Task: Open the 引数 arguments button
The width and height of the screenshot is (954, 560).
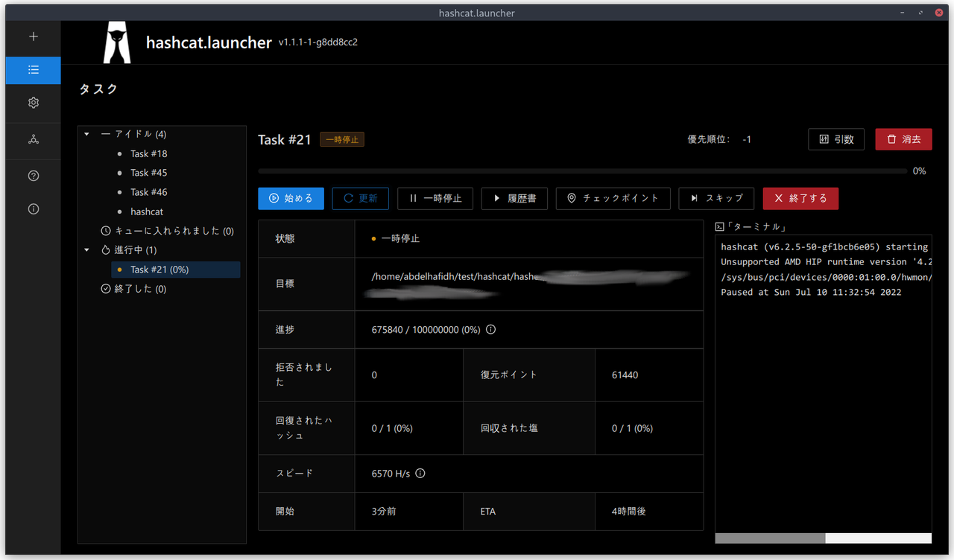Action: click(x=835, y=139)
